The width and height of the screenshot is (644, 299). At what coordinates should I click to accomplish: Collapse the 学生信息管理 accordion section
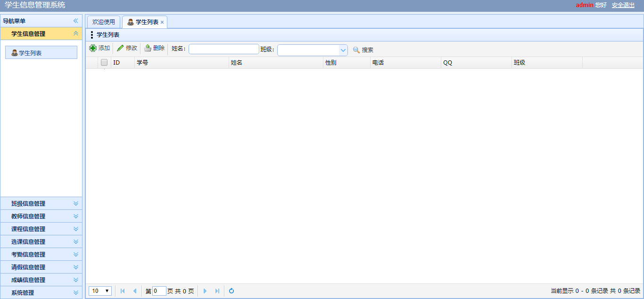75,33
